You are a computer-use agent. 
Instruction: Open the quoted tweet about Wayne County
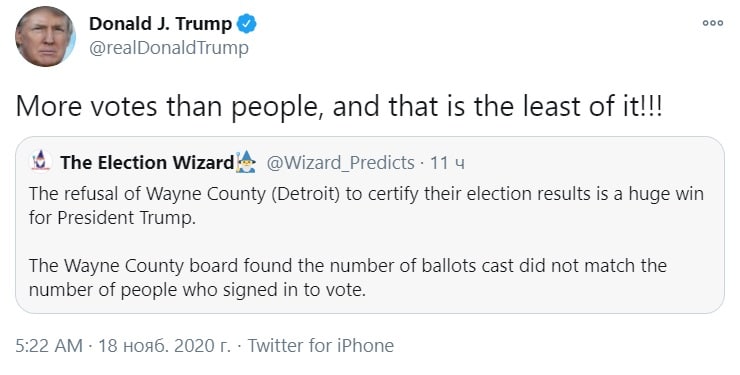[x=370, y=225]
